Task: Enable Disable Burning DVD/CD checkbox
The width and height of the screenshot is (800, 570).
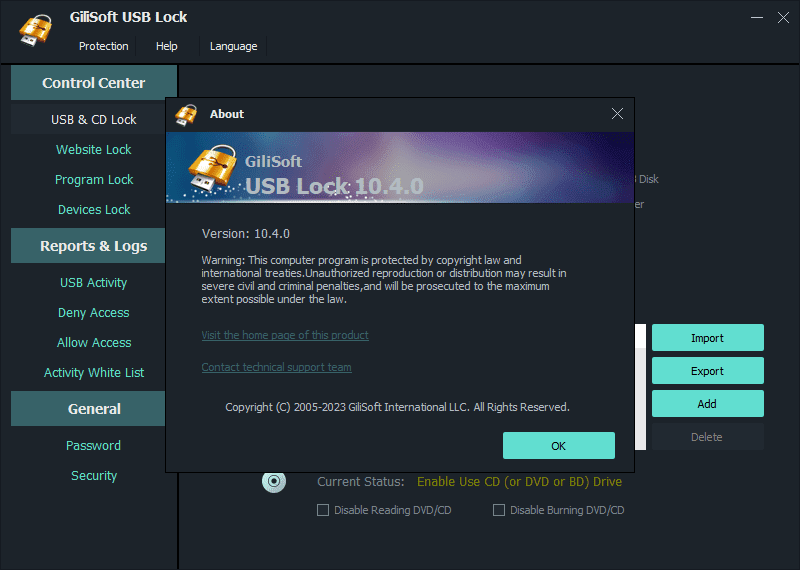Action: 499,510
